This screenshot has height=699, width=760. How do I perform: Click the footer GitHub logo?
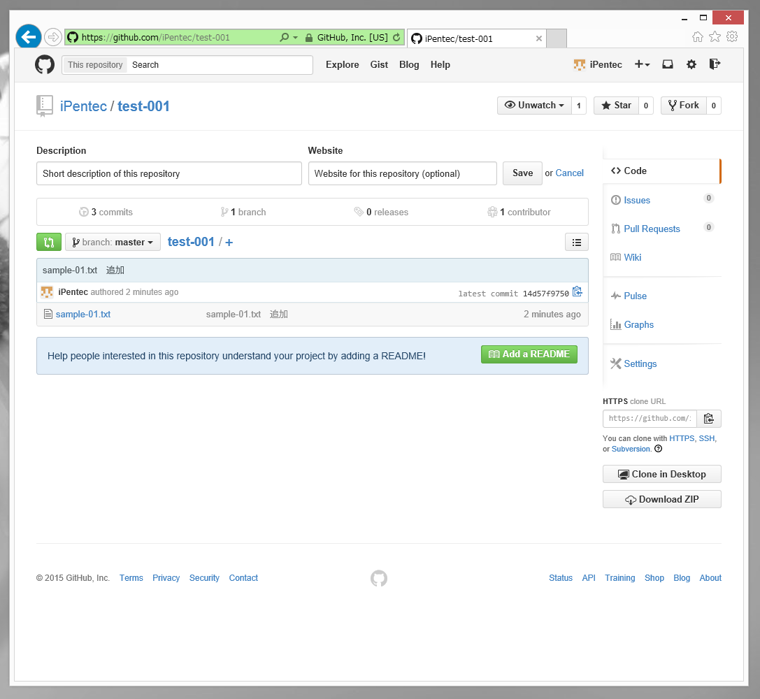(379, 578)
